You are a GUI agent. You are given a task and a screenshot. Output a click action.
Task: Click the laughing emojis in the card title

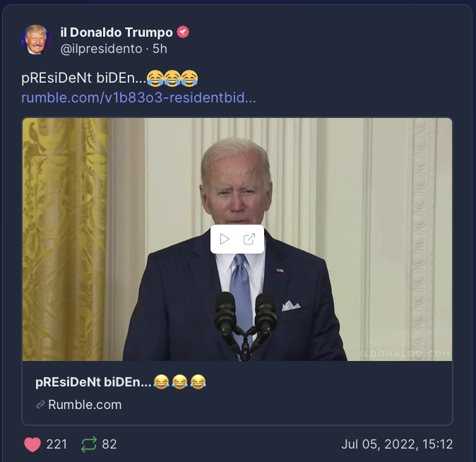pos(179,382)
